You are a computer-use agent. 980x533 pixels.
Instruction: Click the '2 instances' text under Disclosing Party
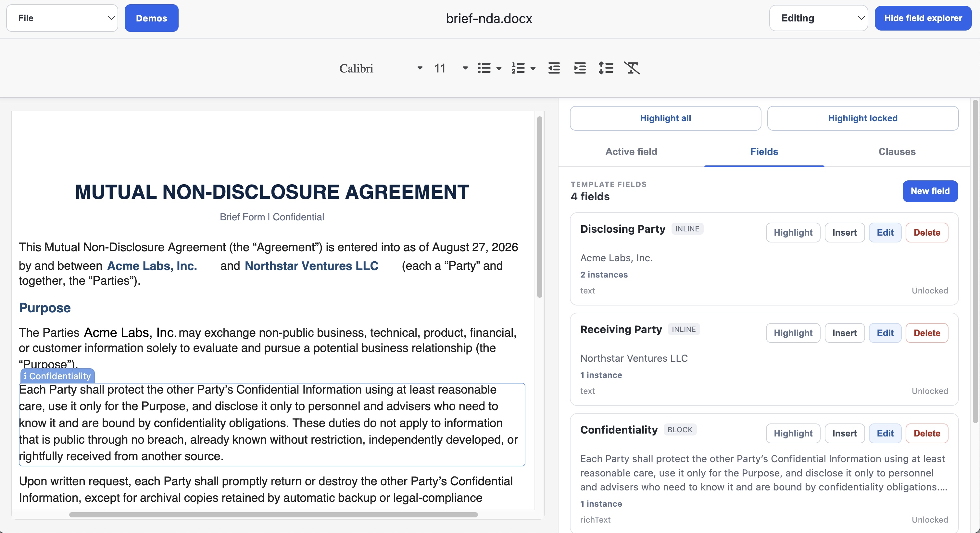click(x=604, y=275)
